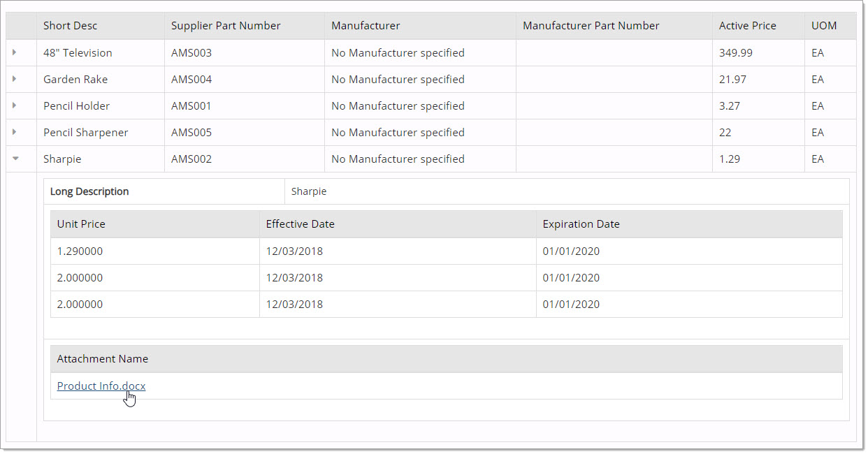Sort by Short Desc column header
The width and height of the screenshot is (868, 454).
click(x=71, y=26)
